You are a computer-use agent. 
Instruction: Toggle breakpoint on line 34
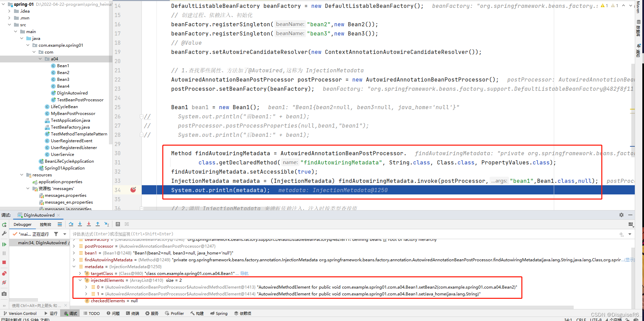pyautogui.click(x=133, y=190)
